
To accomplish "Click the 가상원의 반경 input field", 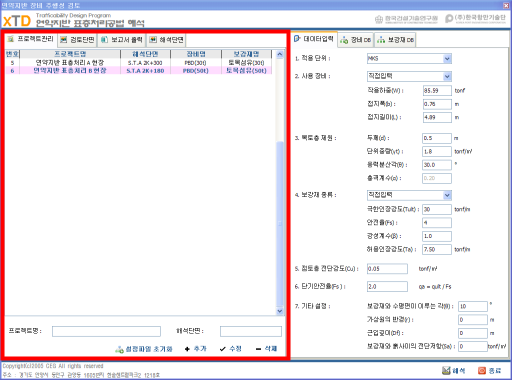I will click(473, 320).
